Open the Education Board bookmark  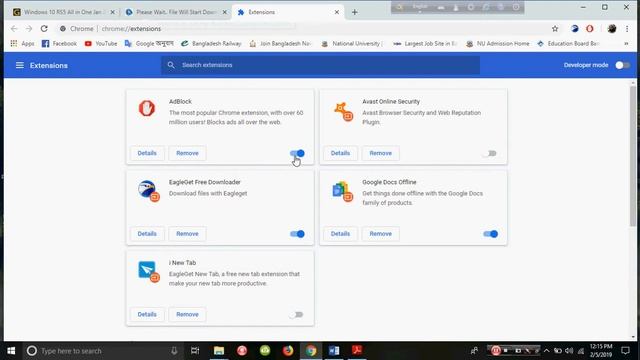pyautogui.click(x=569, y=43)
